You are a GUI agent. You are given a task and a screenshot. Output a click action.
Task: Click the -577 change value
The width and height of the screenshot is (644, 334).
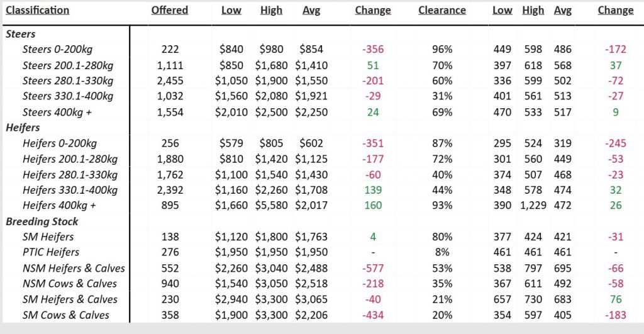[x=373, y=268]
